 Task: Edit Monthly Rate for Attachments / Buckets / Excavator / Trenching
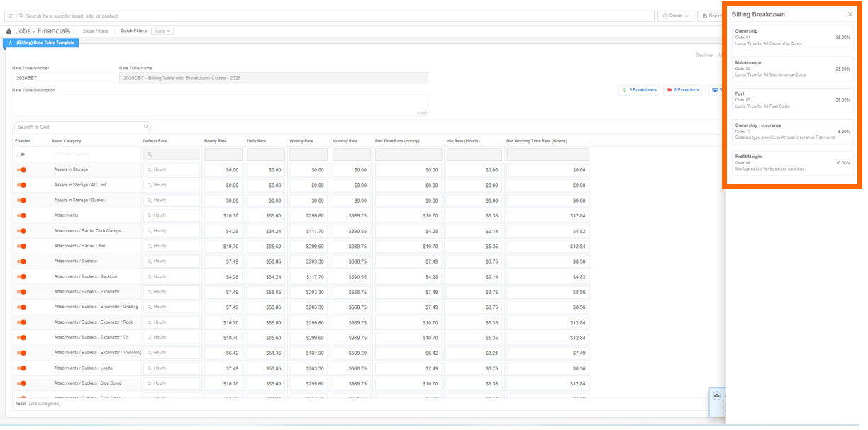tap(351, 353)
